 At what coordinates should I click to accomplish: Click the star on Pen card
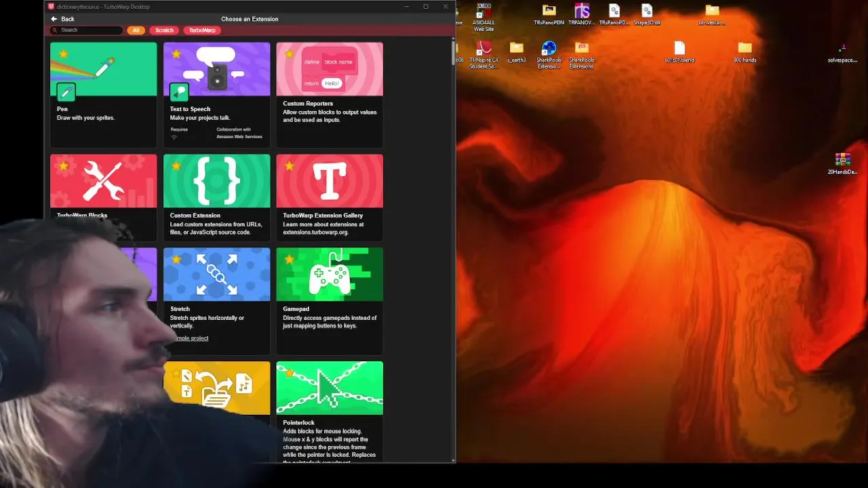[x=63, y=54]
